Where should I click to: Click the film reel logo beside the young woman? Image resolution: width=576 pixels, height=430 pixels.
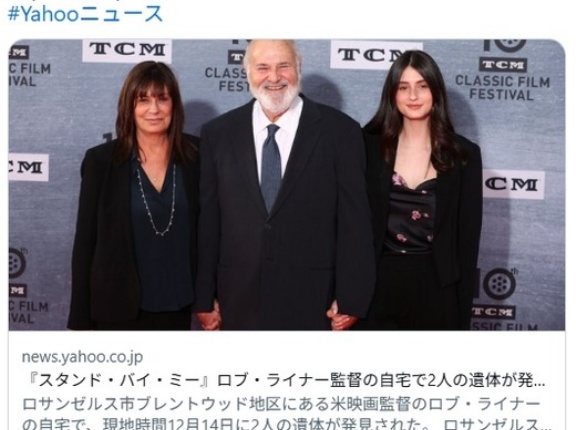coord(500,283)
